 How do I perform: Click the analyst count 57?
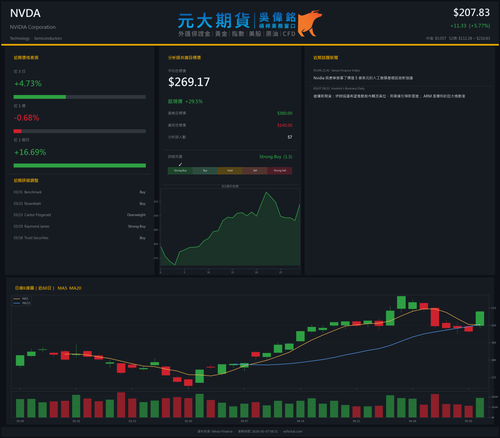[x=290, y=137]
